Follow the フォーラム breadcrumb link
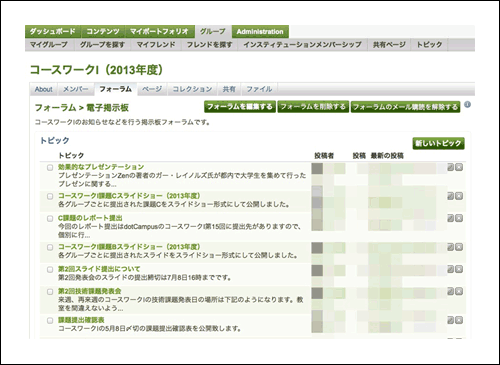The image size is (500, 365). click(x=55, y=108)
